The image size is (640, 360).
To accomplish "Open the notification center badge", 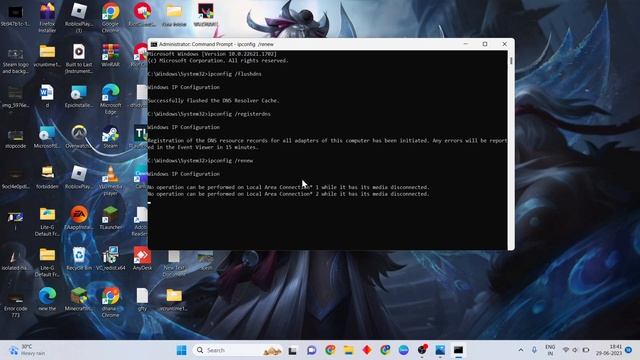I will [x=629, y=350].
